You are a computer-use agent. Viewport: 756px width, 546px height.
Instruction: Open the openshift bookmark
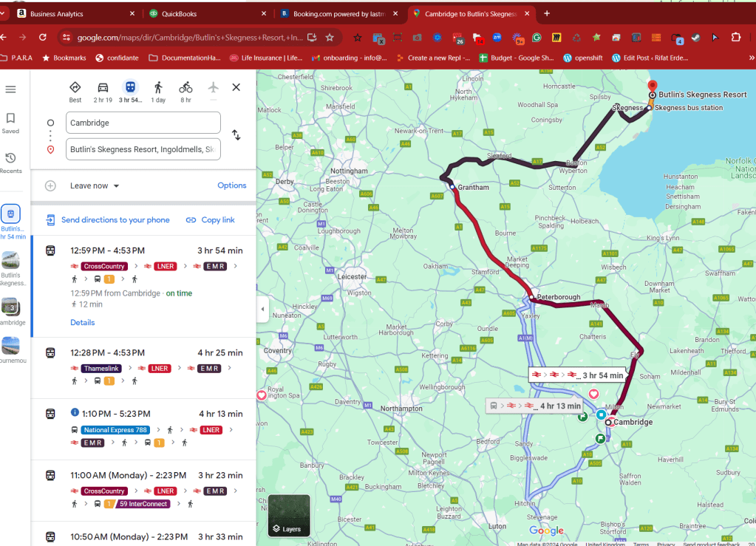point(583,58)
